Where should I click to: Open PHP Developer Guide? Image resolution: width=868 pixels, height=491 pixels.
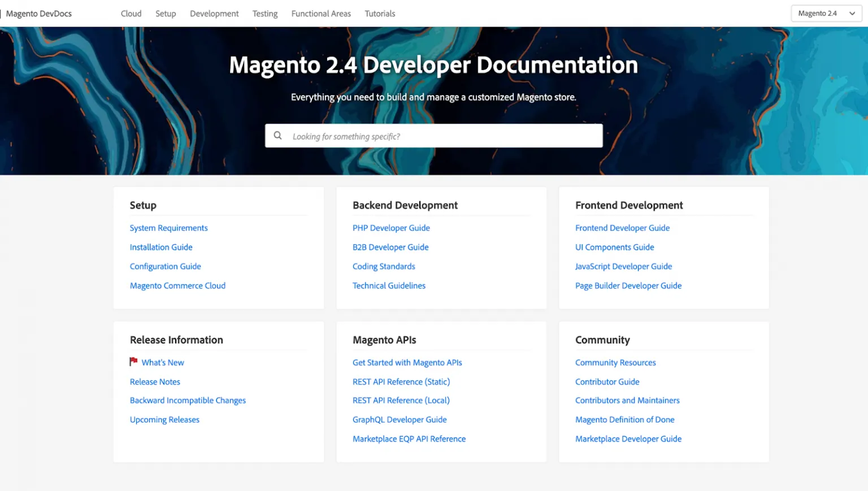391,228
